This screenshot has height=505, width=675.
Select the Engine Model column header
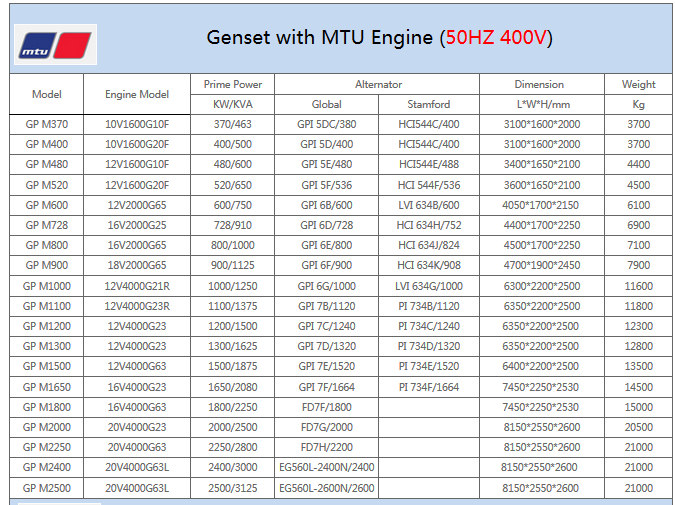pyautogui.click(x=137, y=94)
